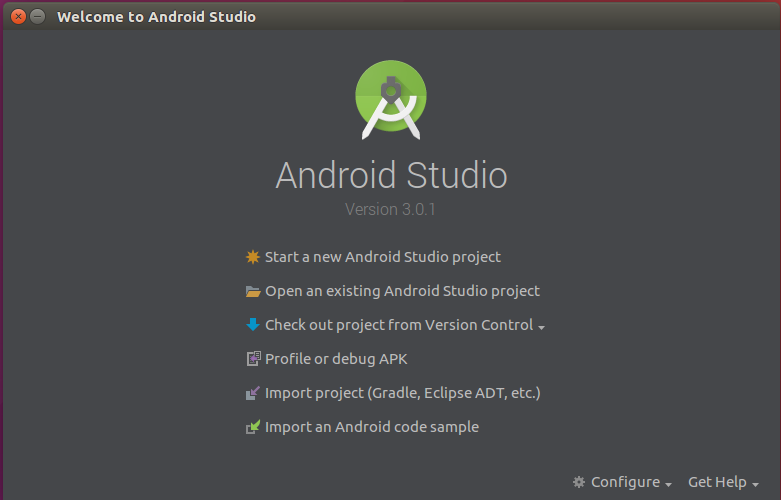Click the Configure gear icon
The image size is (781, 500).
pyautogui.click(x=579, y=482)
